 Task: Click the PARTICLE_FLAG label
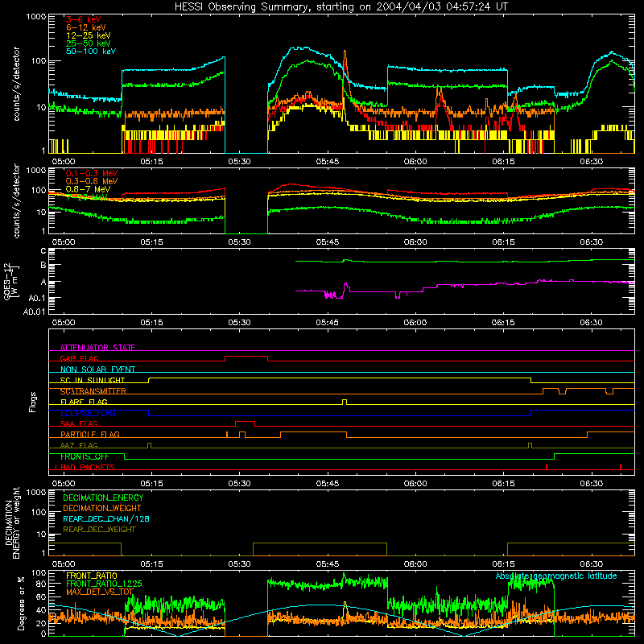90,435
